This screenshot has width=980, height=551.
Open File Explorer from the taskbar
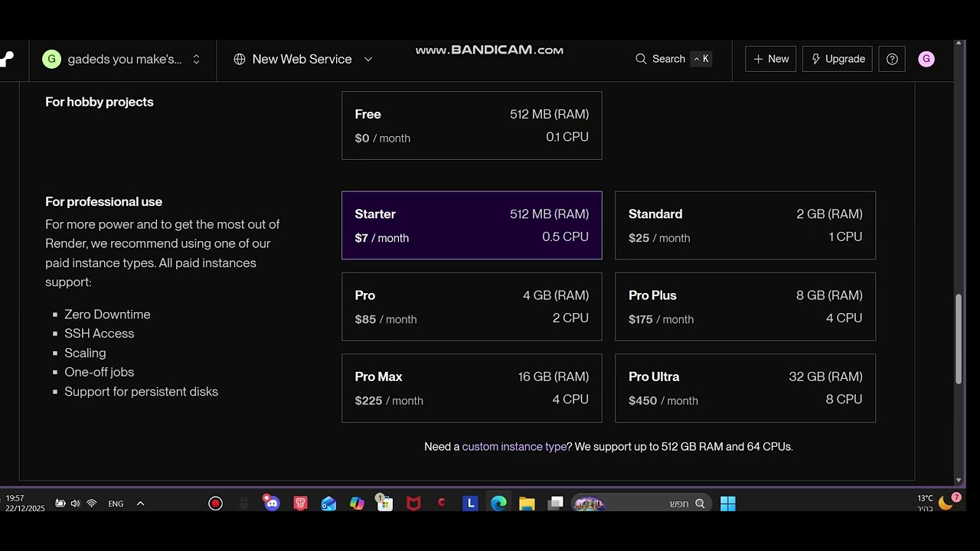[x=527, y=503]
